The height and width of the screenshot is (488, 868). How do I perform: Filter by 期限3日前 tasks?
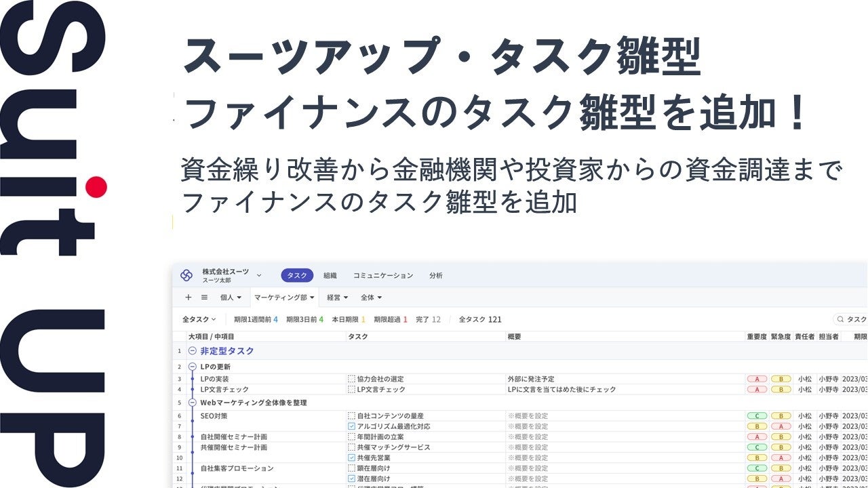tap(304, 319)
